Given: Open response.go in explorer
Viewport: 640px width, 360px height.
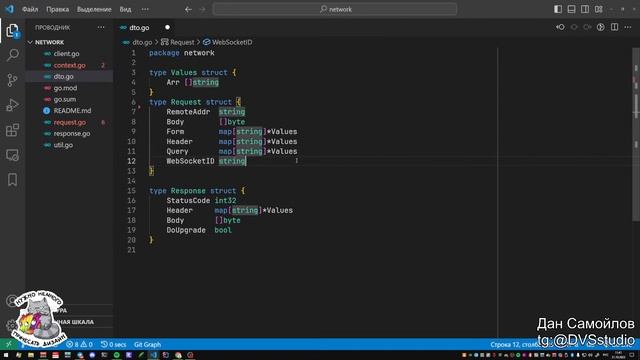Looking at the screenshot, I should 72,134.
